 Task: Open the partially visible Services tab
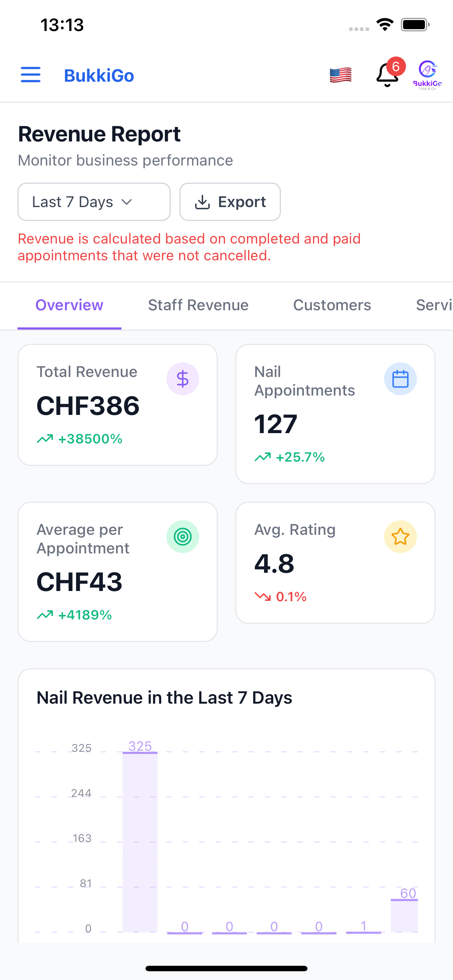434,305
